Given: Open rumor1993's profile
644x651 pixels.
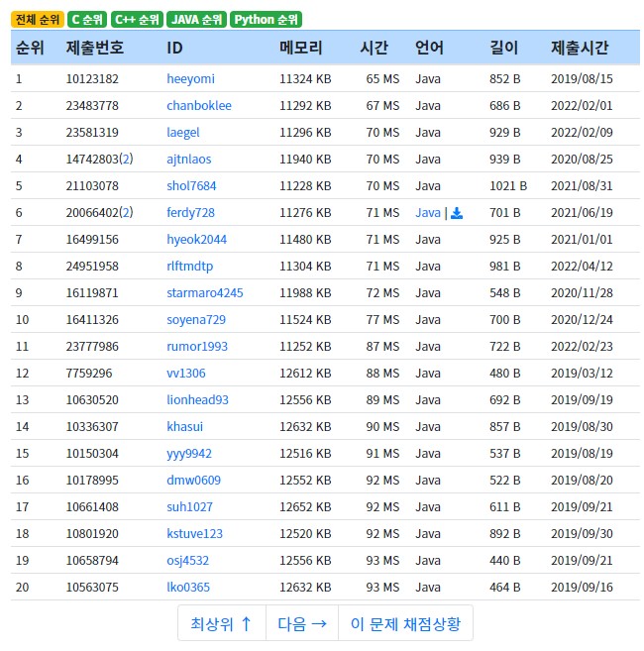Looking at the screenshot, I should 197,346.
